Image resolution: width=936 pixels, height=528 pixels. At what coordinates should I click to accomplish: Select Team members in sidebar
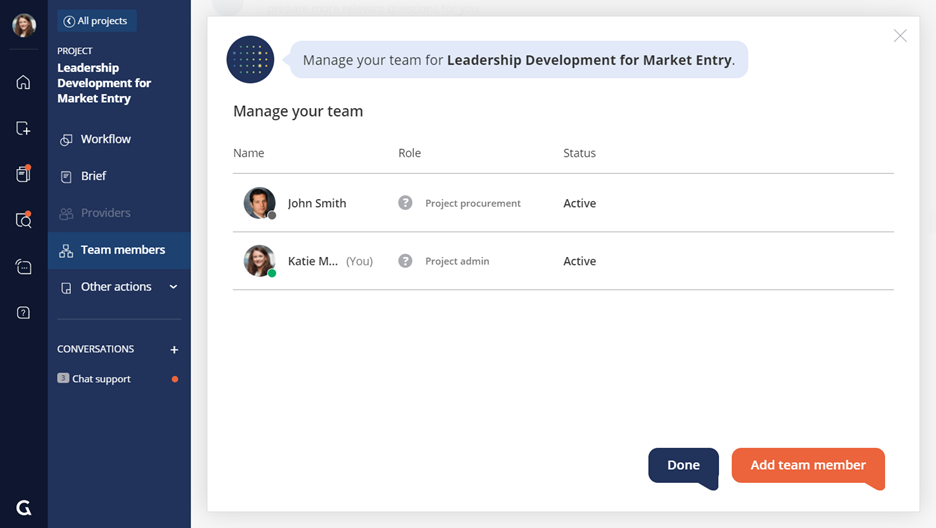[122, 250]
